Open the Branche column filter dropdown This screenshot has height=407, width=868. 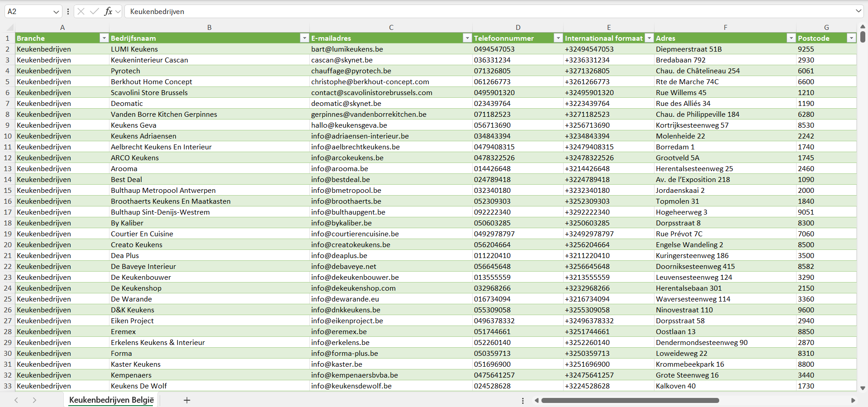pyautogui.click(x=104, y=38)
